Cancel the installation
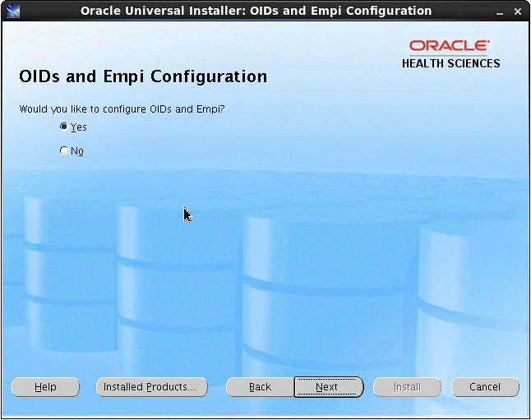Viewport: 531px width, 420px height. pyautogui.click(x=485, y=387)
